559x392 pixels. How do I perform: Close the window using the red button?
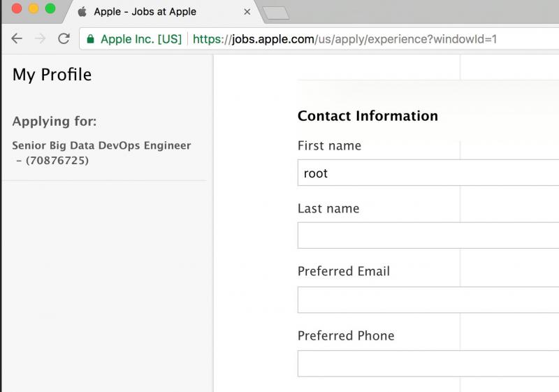17,9
